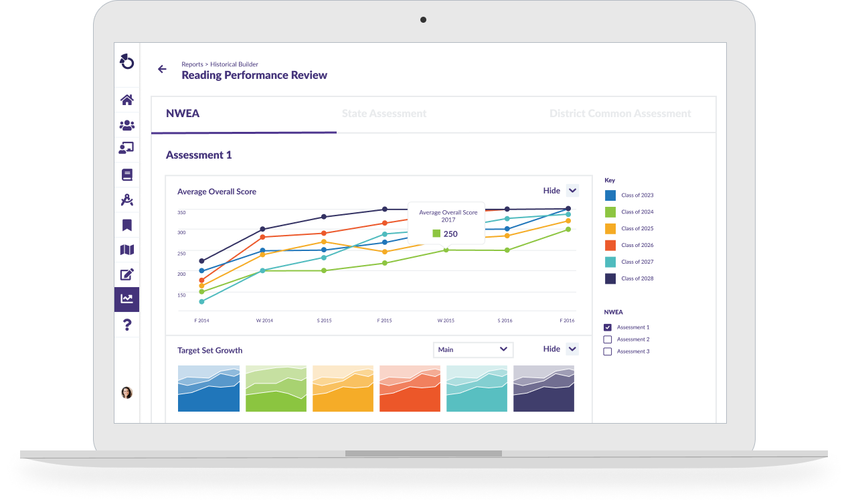Click the compass tools sidebar icon
The image size is (848, 504).
[x=126, y=199]
